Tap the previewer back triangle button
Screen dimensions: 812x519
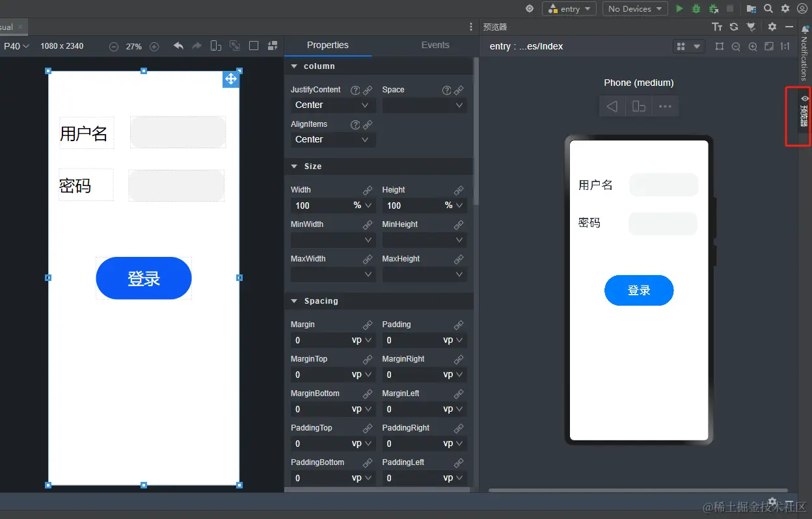pos(612,106)
